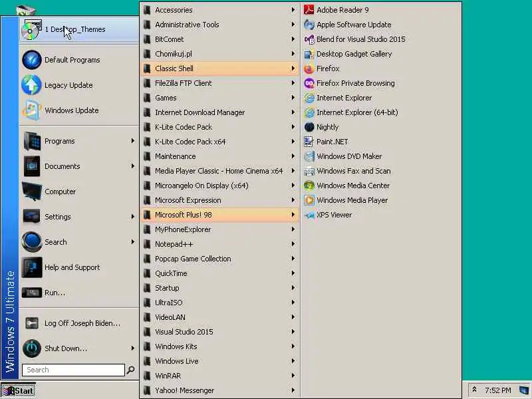This screenshot has height=399, width=532.
Task: Click the Legacy Update globe icon
Action: [31, 85]
